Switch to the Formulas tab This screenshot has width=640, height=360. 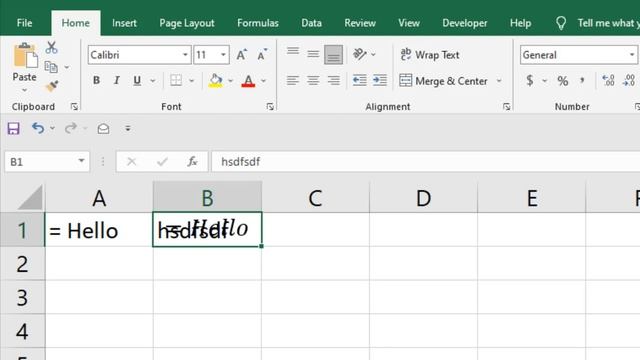[x=258, y=23]
